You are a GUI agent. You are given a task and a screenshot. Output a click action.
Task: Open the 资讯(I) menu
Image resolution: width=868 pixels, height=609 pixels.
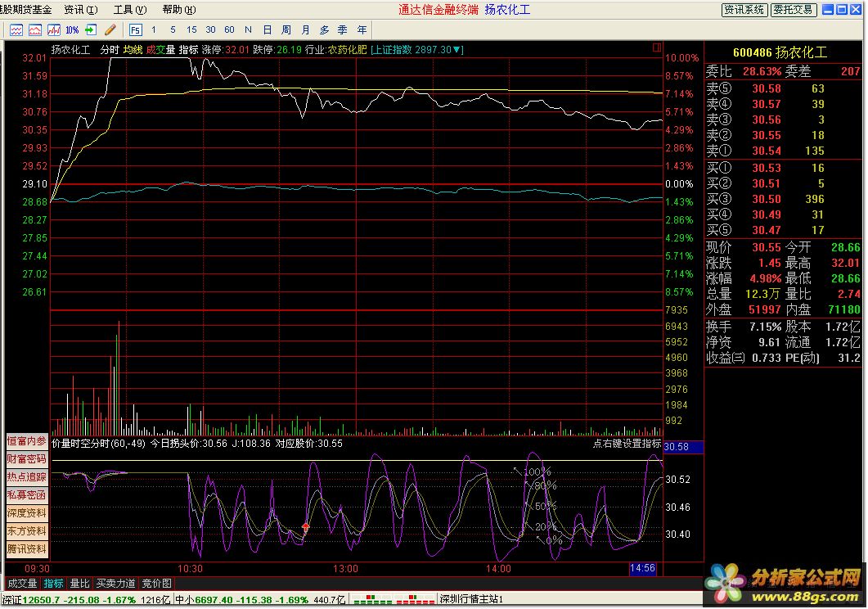pos(81,9)
